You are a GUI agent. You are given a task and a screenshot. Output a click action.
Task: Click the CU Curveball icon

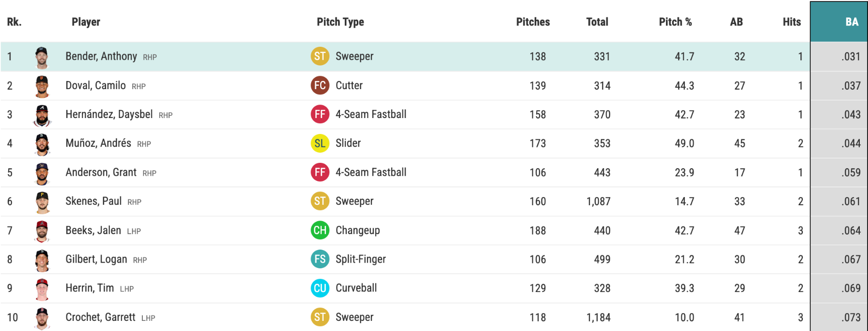click(320, 288)
